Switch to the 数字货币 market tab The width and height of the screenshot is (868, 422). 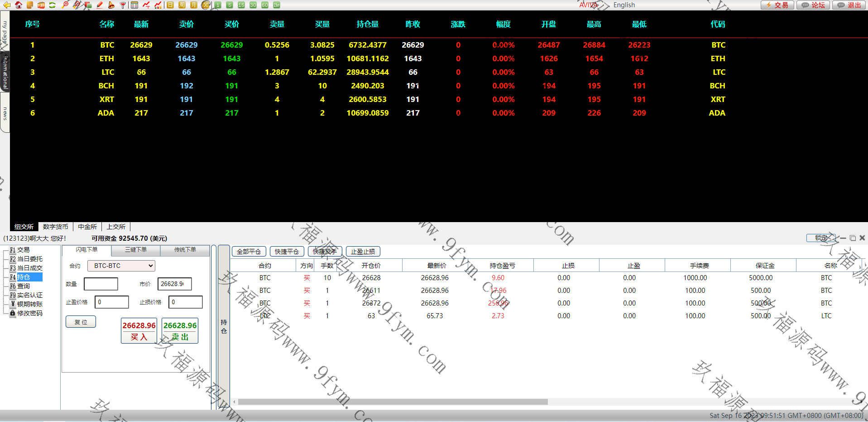coord(55,227)
